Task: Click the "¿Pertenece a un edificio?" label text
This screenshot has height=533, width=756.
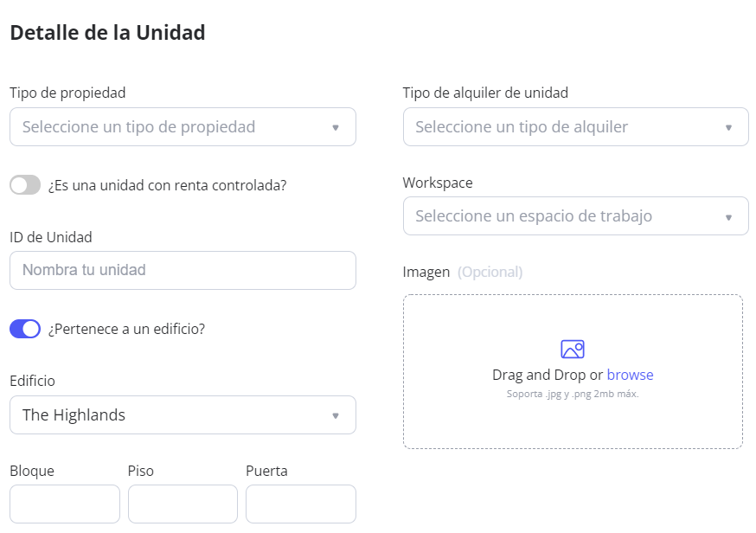Action: [126, 329]
